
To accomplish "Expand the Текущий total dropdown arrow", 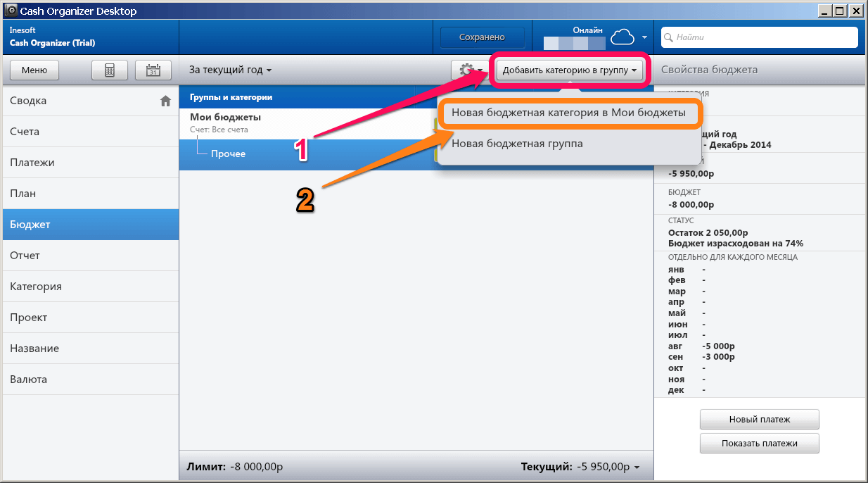I will pyautogui.click(x=637, y=467).
